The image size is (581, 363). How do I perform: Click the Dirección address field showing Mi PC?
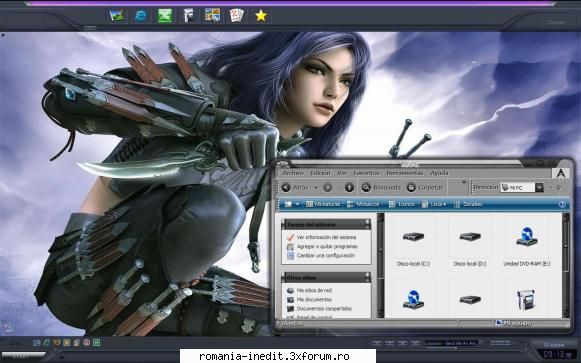click(x=518, y=187)
